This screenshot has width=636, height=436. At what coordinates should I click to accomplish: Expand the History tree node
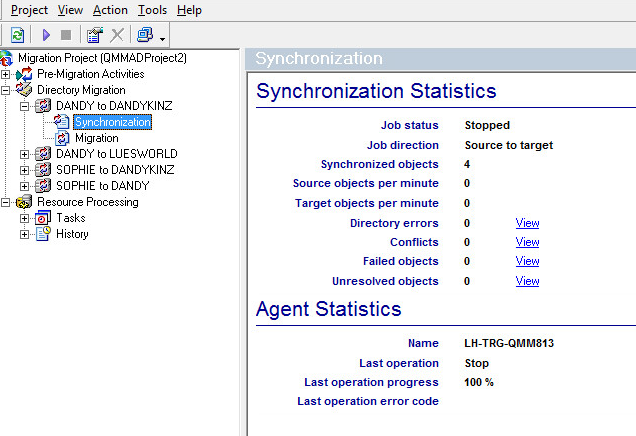pos(25,234)
